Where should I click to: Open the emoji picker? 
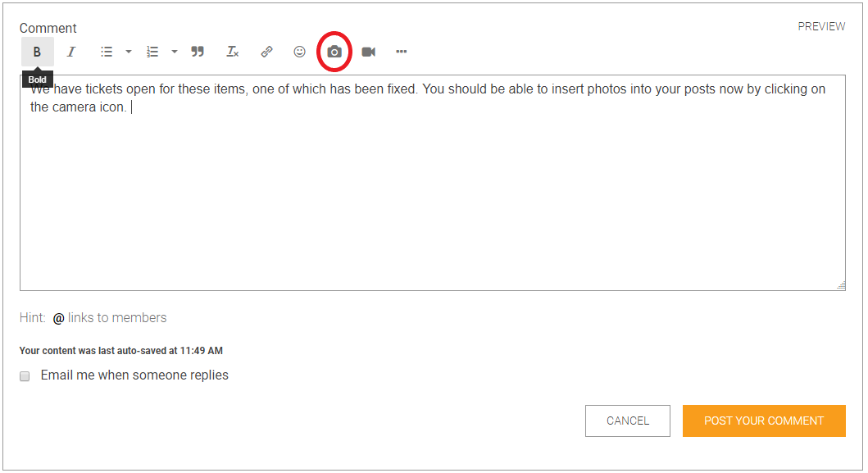[300, 52]
